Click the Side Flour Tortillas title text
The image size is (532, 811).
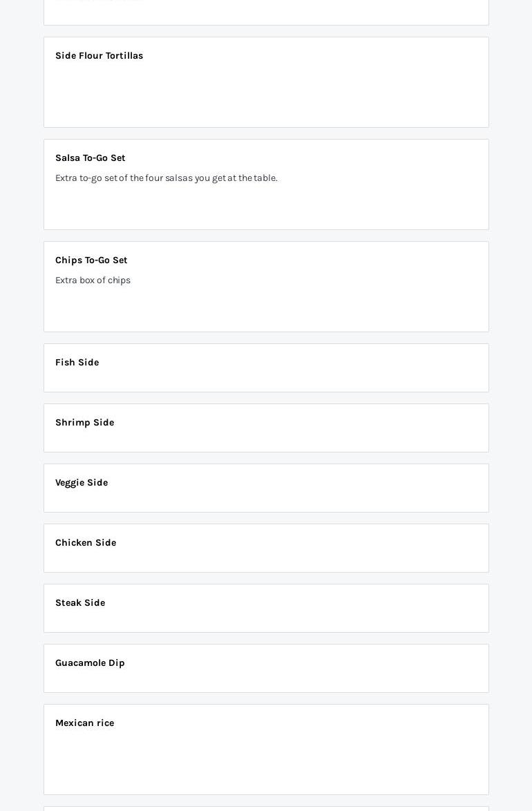click(99, 56)
